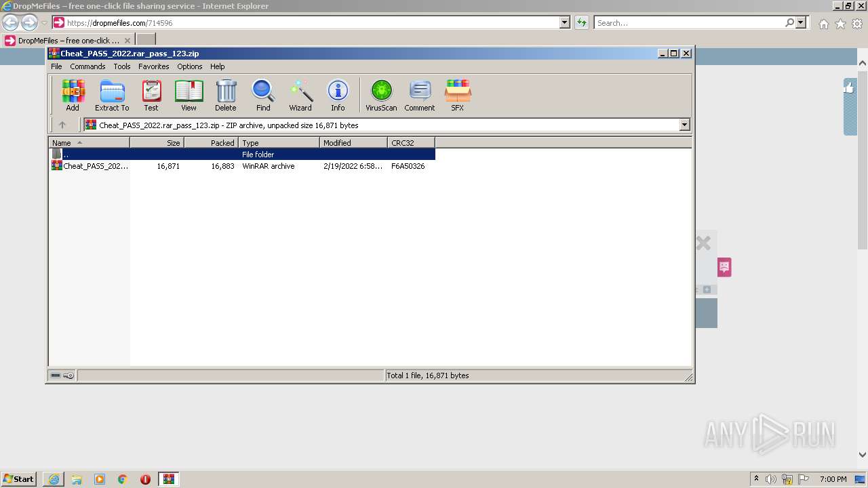Screen dimensions: 868x488
Task: Open Internet Explorer from the taskbar
Action: point(54,479)
